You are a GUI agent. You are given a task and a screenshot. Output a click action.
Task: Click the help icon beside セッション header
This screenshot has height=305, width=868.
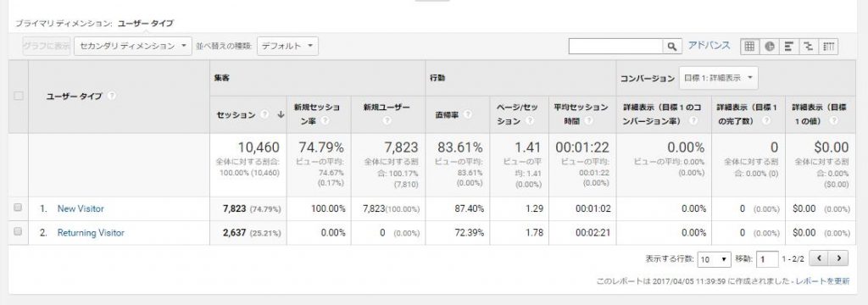pos(264,114)
